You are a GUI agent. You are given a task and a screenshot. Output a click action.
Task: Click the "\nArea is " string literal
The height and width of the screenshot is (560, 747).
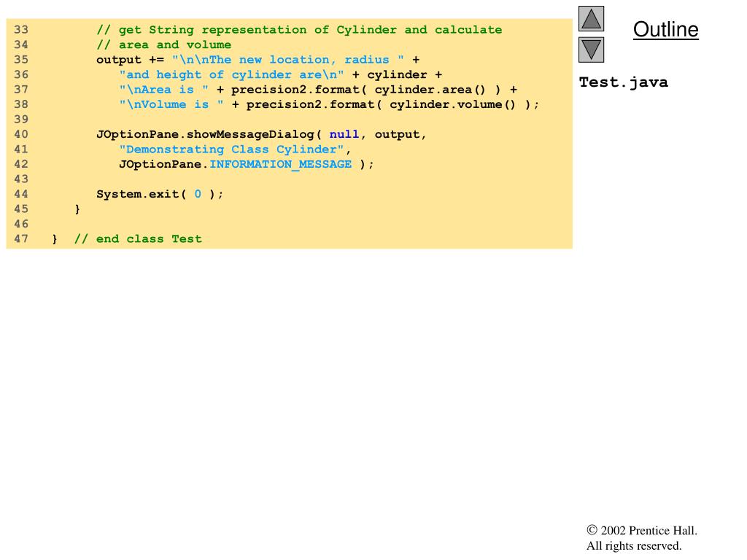coord(164,90)
